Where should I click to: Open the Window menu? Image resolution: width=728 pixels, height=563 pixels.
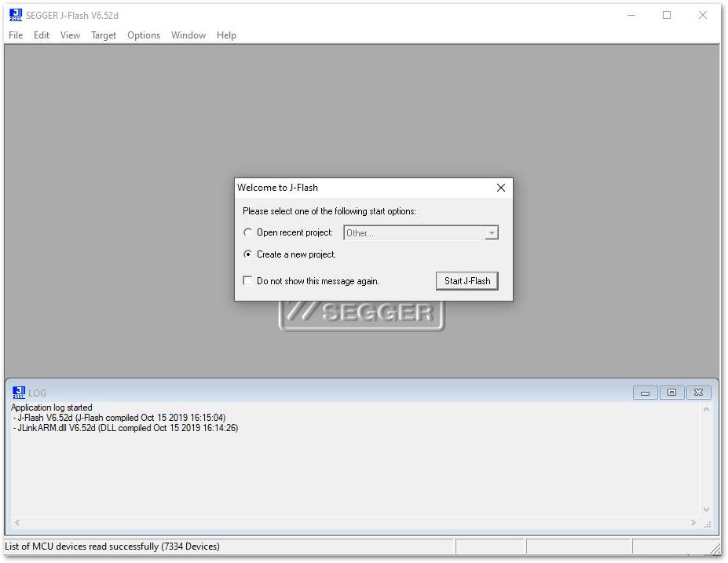188,35
